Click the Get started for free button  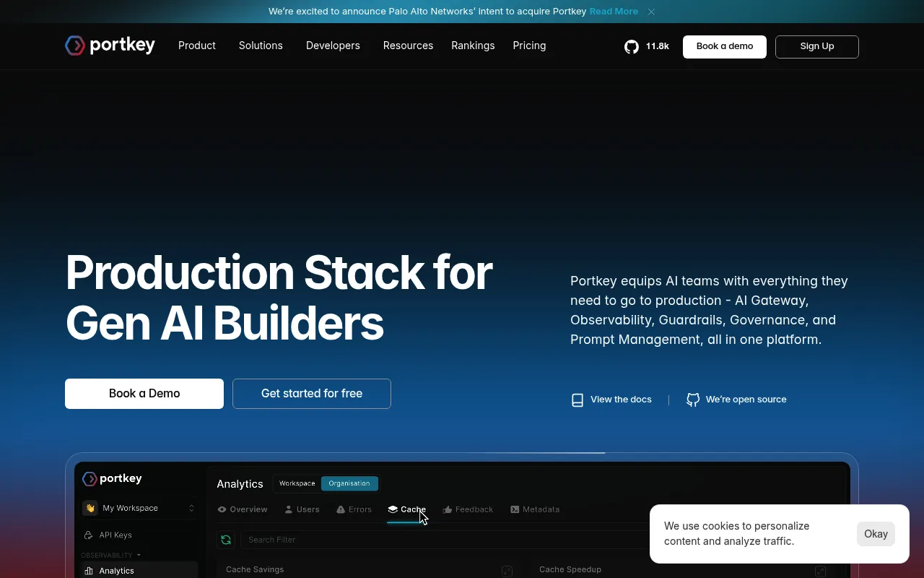tap(312, 394)
